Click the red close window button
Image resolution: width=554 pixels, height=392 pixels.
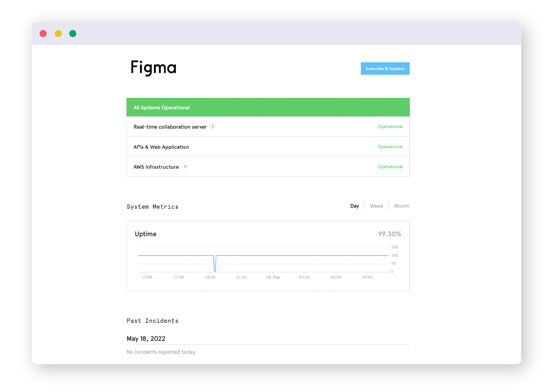coord(43,34)
